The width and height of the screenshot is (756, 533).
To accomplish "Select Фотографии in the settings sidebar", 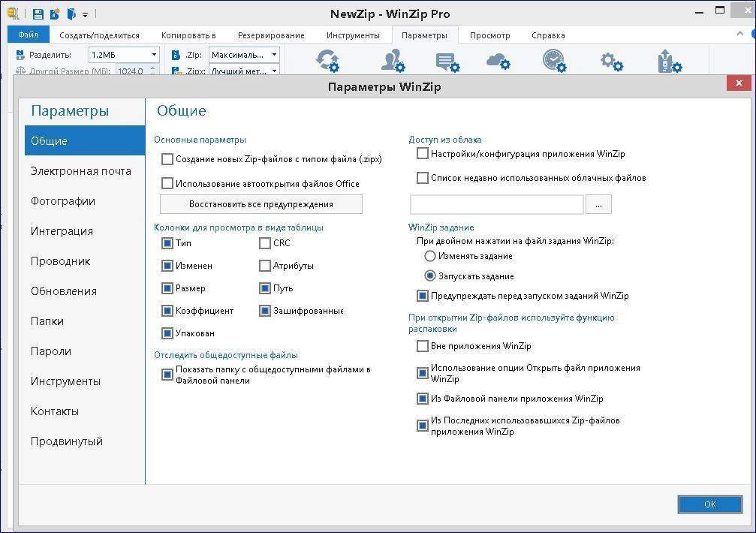I will click(85, 201).
